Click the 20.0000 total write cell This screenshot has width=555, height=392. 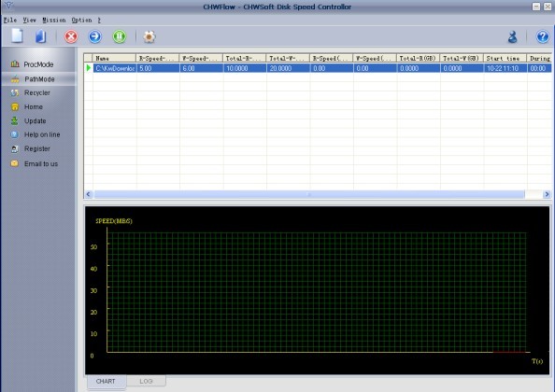(x=288, y=68)
